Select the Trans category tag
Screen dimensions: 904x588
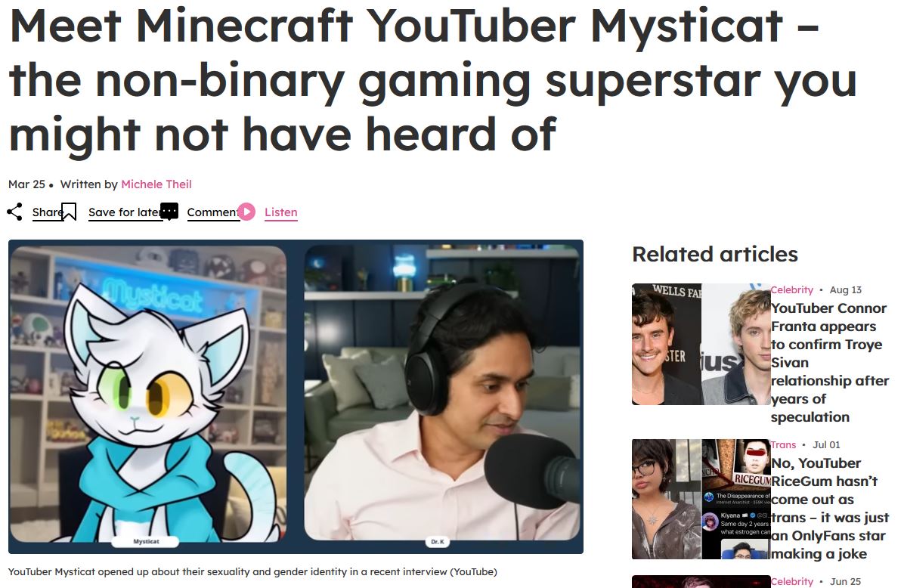(x=783, y=444)
